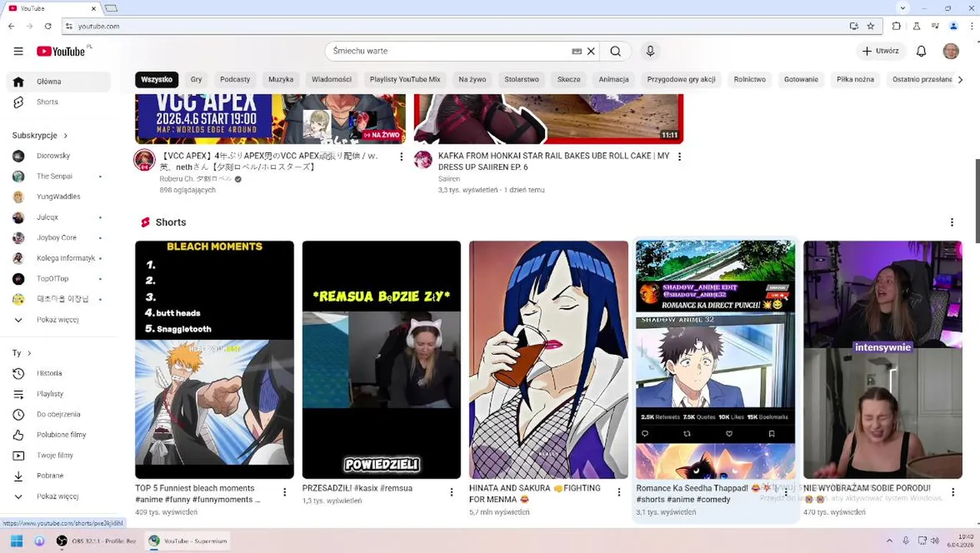Open options for the VCC APEX video
This screenshot has height=553, width=980.
pos(401,157)
